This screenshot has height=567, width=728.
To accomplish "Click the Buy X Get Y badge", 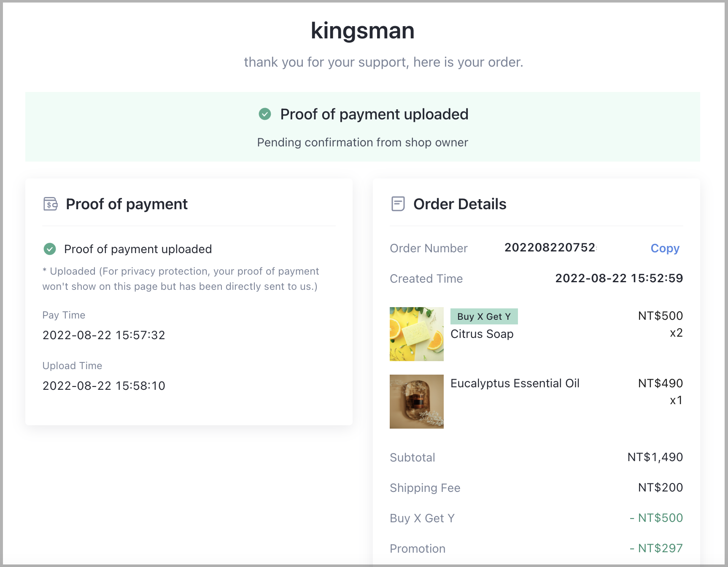I will pos(484,316).
